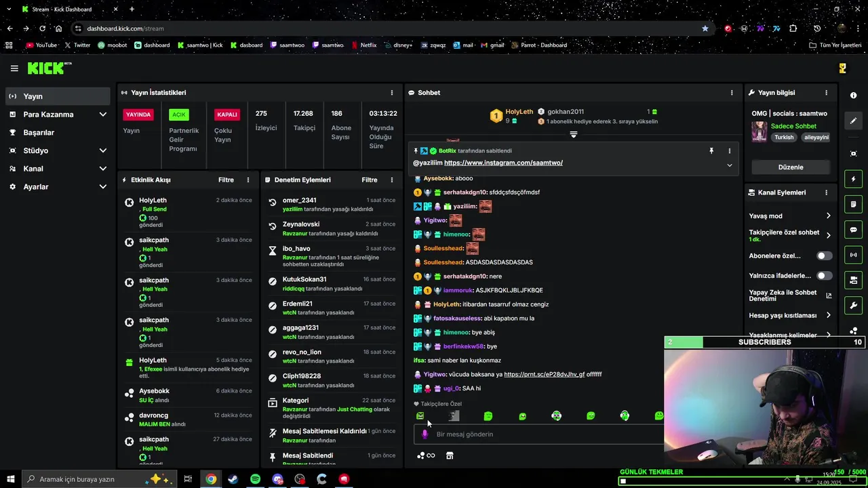868x488 pixels.
Task: Open the hamburger menu beside Kick logo
Action: coord(14,68)
